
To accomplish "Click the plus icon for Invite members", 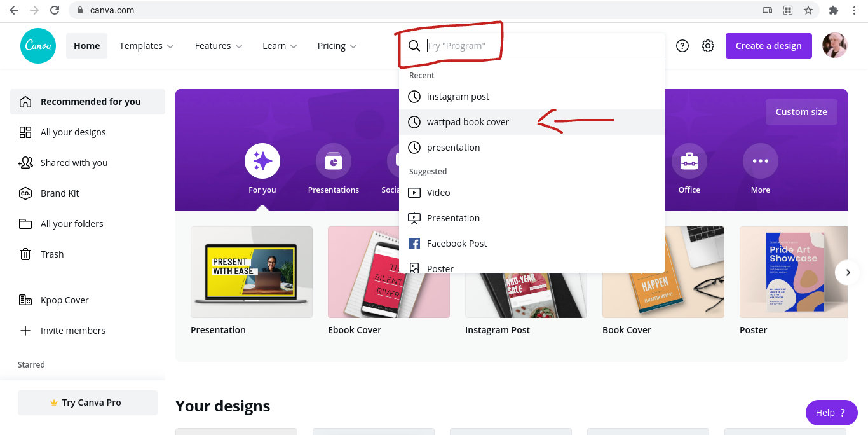I will [25, 331].
